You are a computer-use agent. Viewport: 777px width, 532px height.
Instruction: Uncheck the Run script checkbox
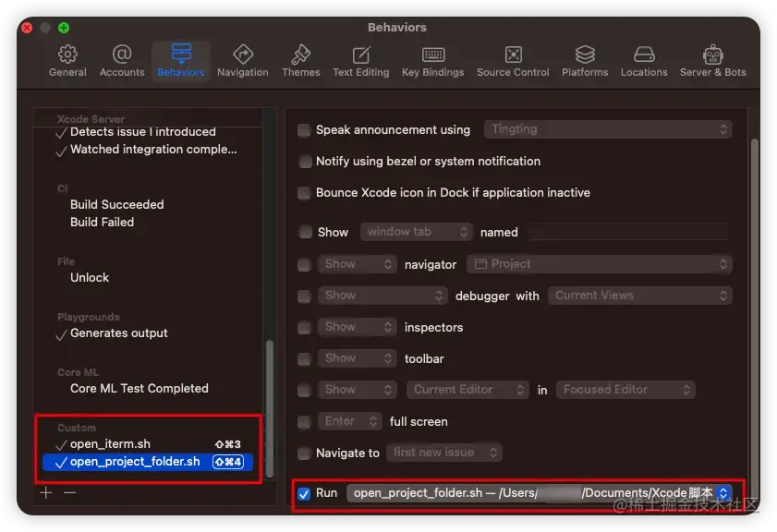[x=304, y=493]
